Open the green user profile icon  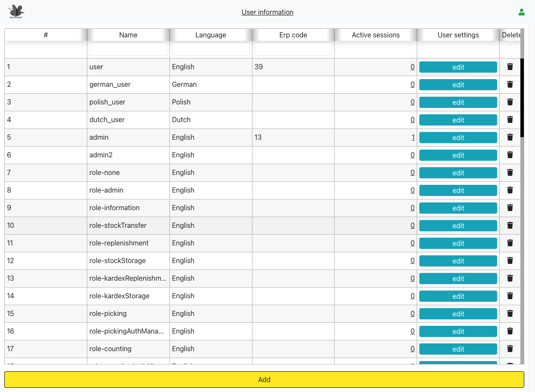click(522, 12)
